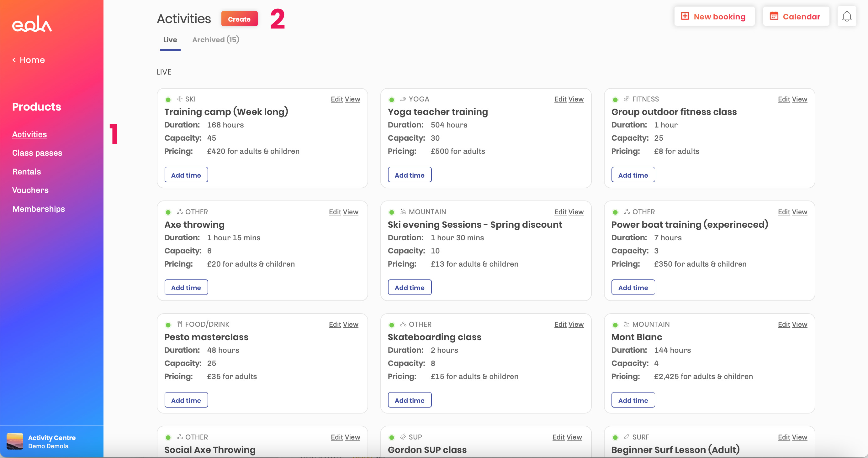Click the Create activity button
The image size is (868, 458).
click(x=239, y=19)
